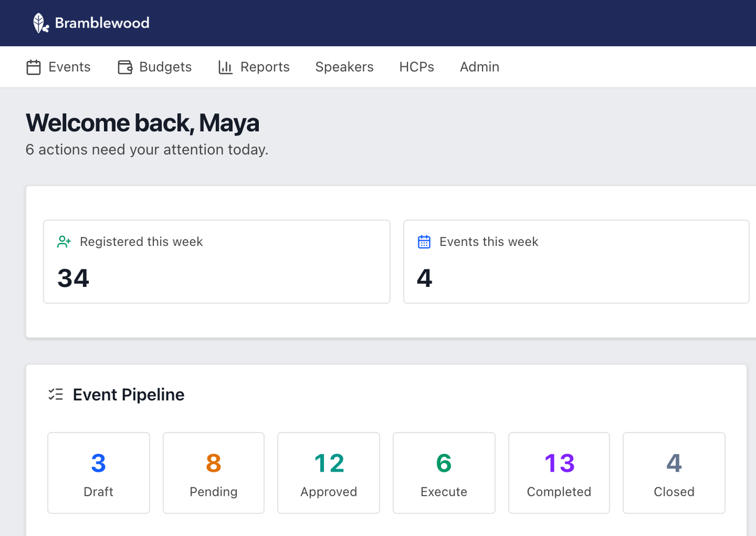Click the '6 actions need your attention today.' text

(x=147, y=150)
